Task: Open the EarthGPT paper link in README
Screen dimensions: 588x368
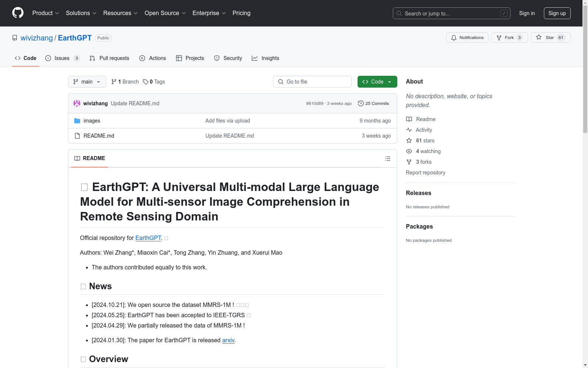Action: coord(148,238)
